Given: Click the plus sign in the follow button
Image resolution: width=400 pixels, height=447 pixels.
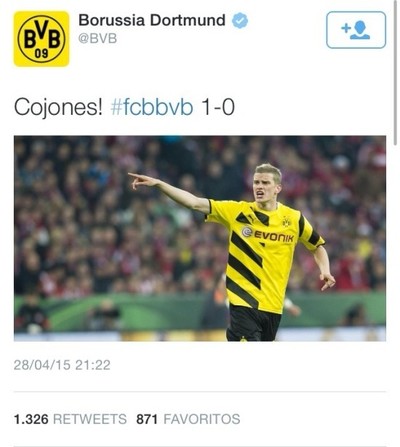Looking at the screenshot, I should [x=346, y=28].
